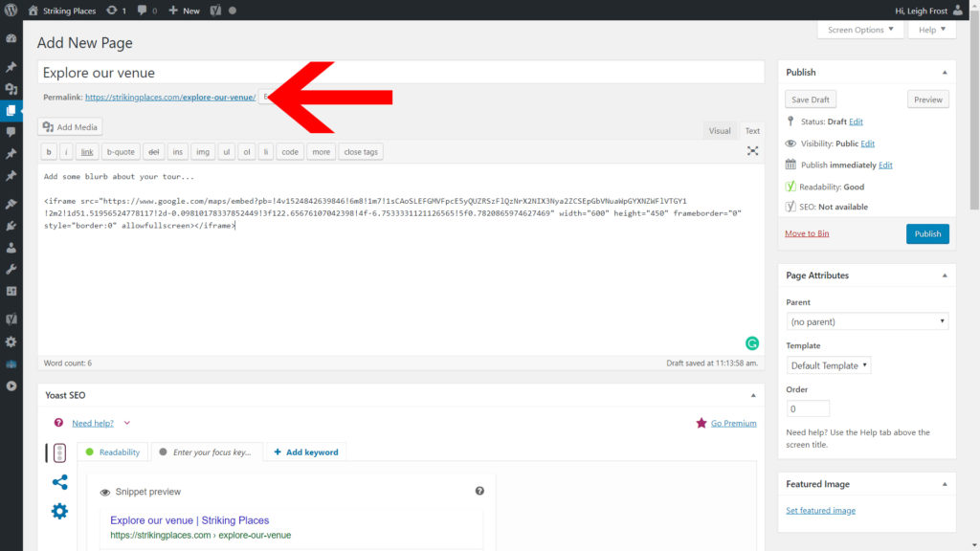Collapse the Page Attributes panel arrow
Screen dimensions: 980x551
[945, 275]
